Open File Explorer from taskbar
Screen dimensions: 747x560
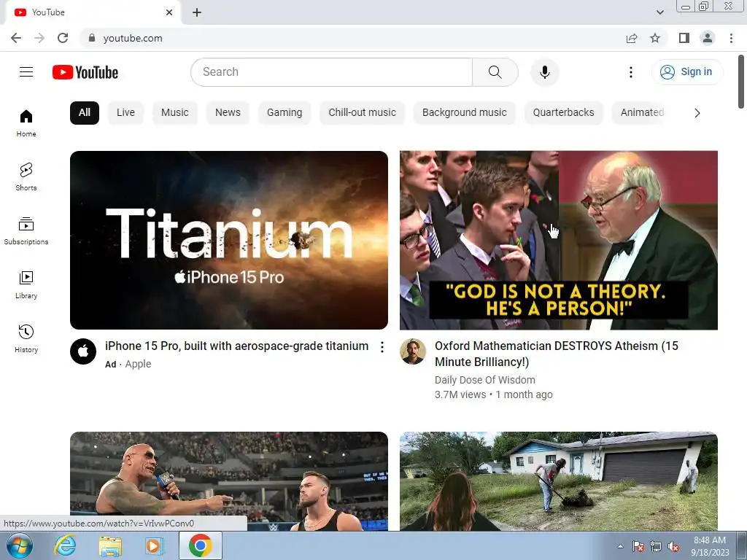(110, 545)
